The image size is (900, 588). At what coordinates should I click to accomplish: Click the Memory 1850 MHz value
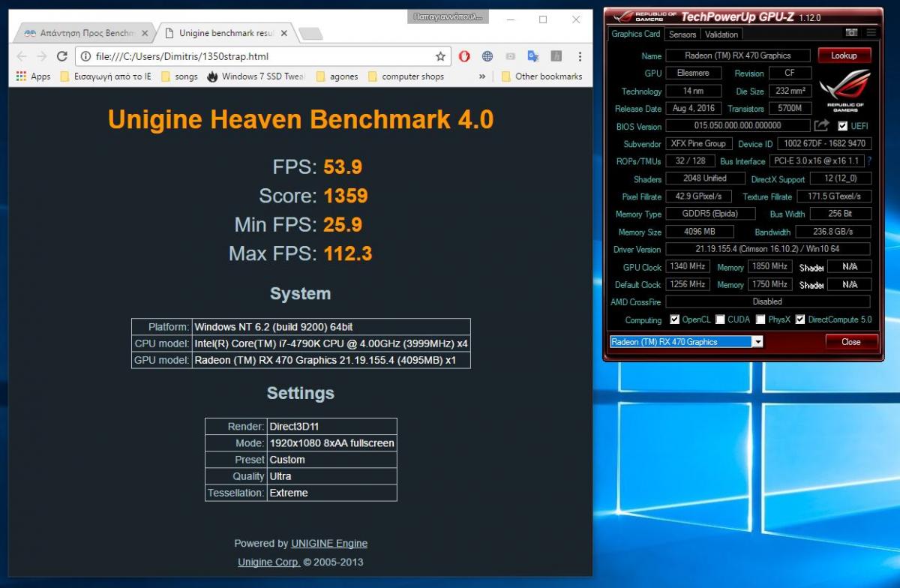tap(769, 266)
